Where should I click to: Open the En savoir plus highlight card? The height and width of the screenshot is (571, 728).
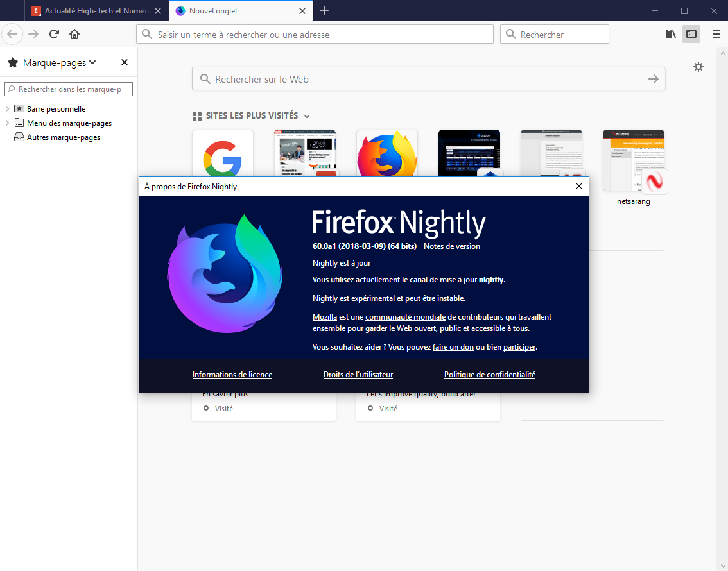click(264, 407)
